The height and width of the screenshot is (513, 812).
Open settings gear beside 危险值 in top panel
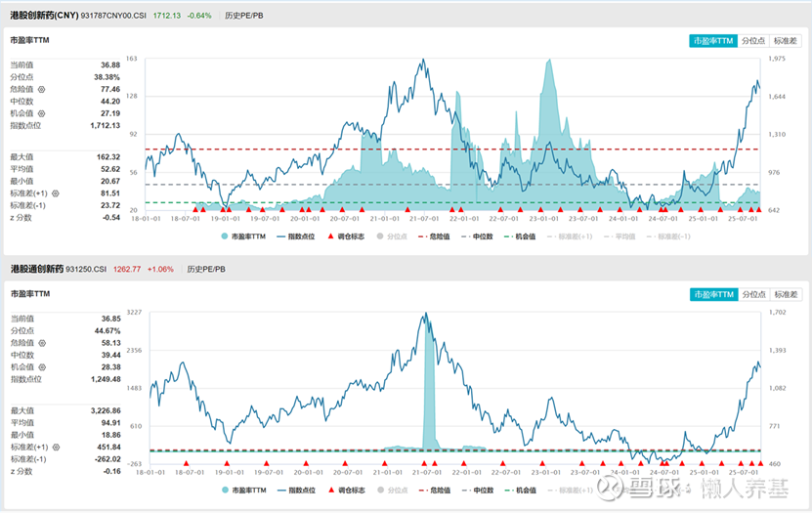(42, 89)
